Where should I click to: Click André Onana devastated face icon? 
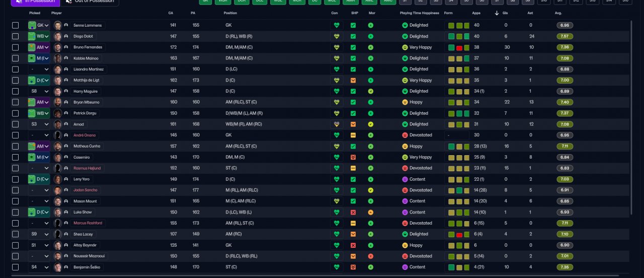(x=405, y=135)
